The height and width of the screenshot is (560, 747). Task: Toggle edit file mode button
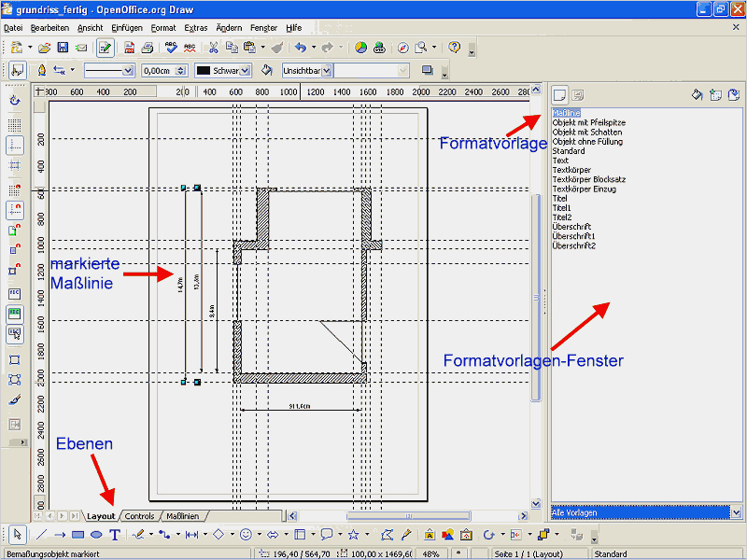coord(105,48)
